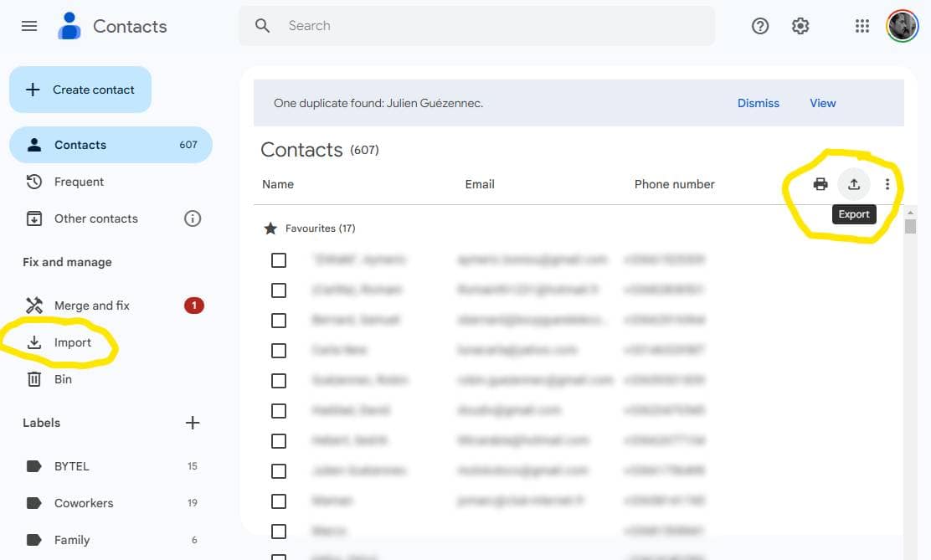Click the Export contacts icon
Image resolution: width=931 pixels, height=560 pixels.
(854, 184)
